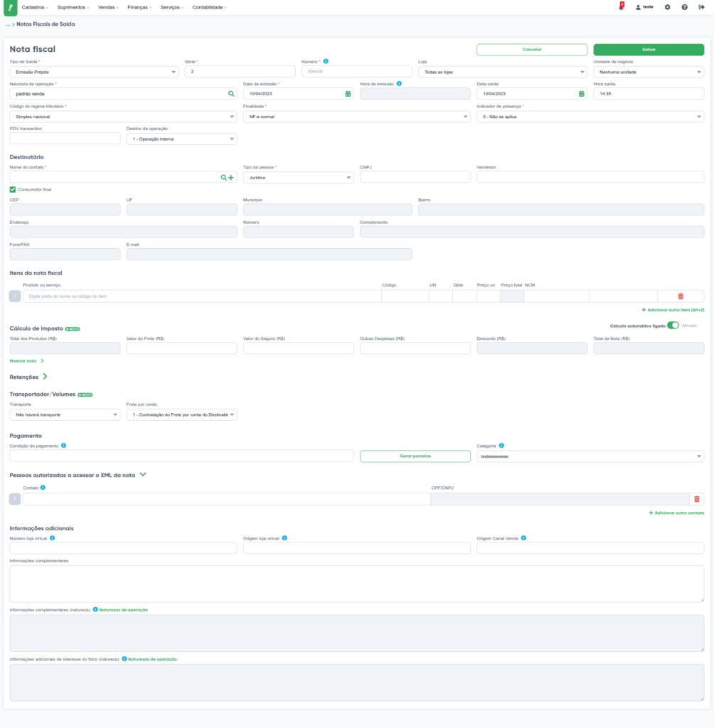
Task: Open the Cadastros menu
Action: tap(35, 7)
